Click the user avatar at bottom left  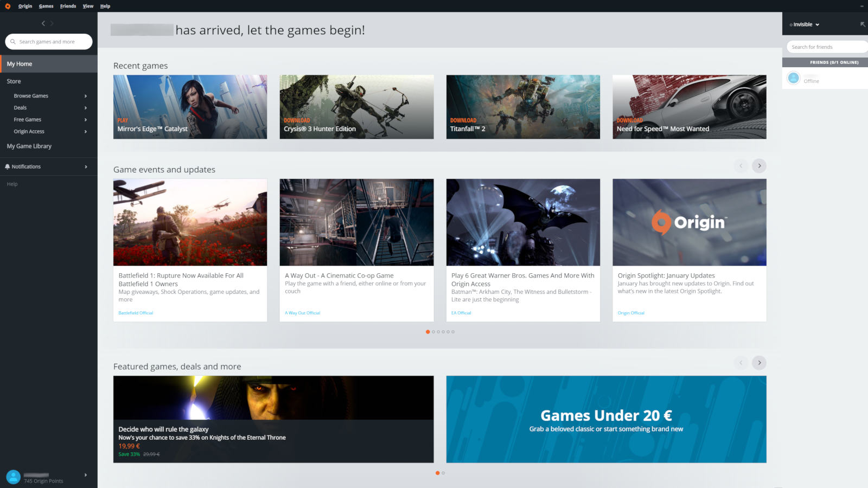(x=13, y=477)
